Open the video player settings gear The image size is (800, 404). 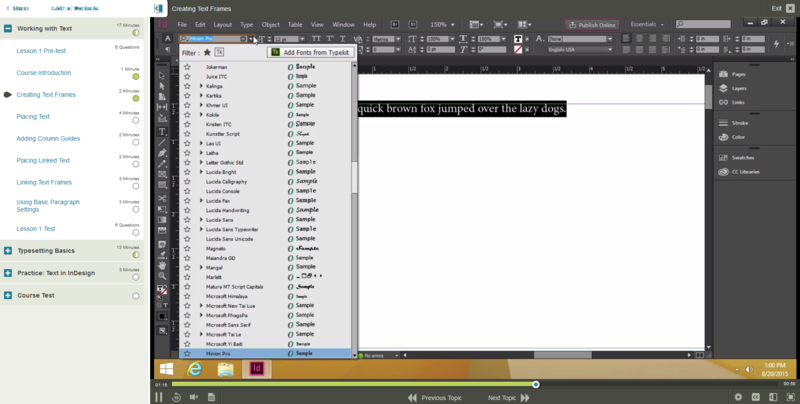738,397
